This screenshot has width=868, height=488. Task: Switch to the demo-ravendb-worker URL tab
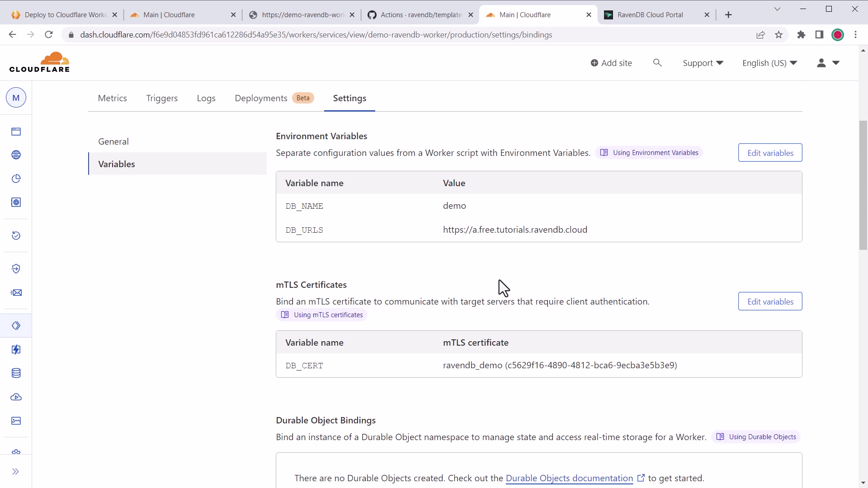(x=302, y=15)
